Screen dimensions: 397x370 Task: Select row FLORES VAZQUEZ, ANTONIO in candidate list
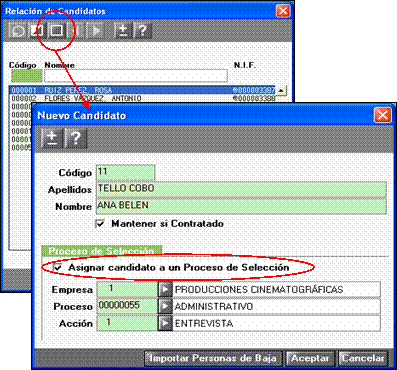pyautogui.click(x=143, y=98)
